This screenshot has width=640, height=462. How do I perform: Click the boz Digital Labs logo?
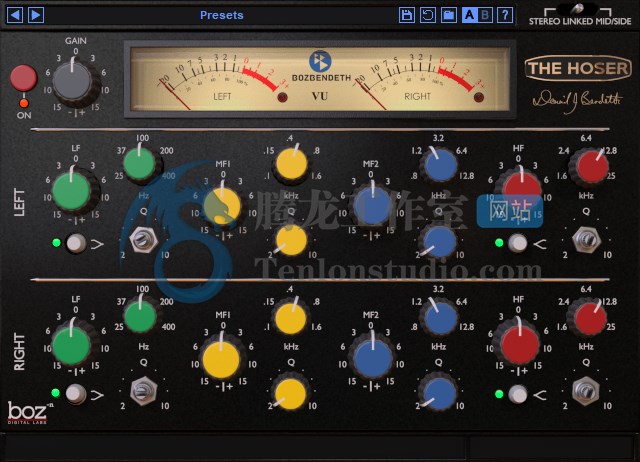(x=28, y=413)
